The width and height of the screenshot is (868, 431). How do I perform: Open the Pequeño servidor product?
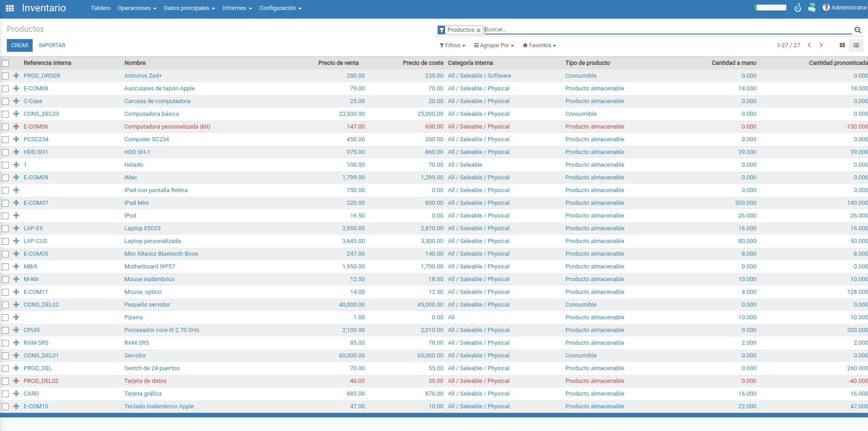[x=147, y=305]
